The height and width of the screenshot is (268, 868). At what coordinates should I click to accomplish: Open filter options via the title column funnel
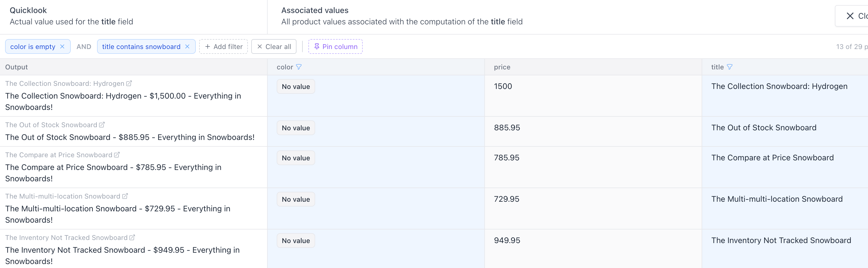(730, 67)
